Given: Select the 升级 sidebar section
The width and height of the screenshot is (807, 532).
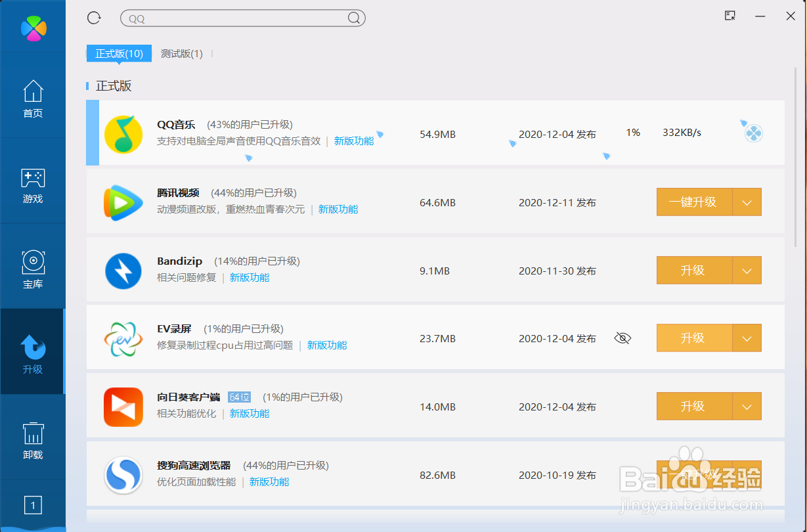Looking at the screenshot, I should click(x=33, y=351).
